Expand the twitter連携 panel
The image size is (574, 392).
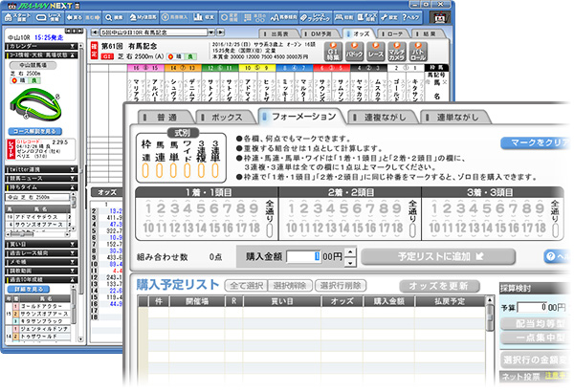41,169
